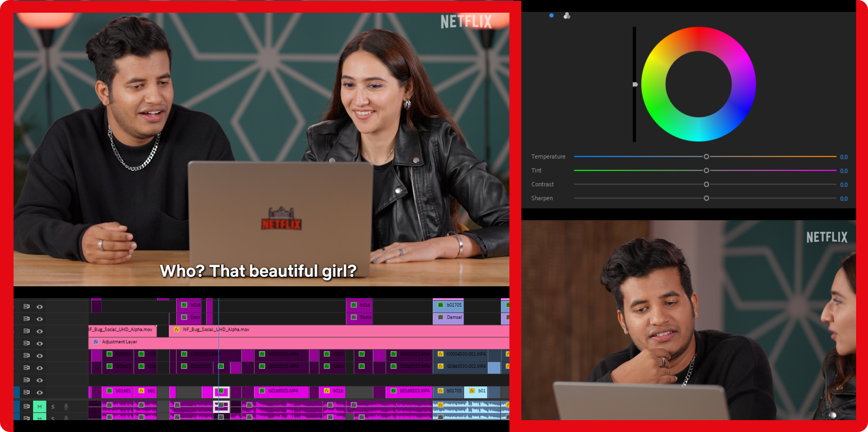Toggle sync lock on the G0863S03-002.MP4 track
868x432 pixels.
tap(26, 368)
